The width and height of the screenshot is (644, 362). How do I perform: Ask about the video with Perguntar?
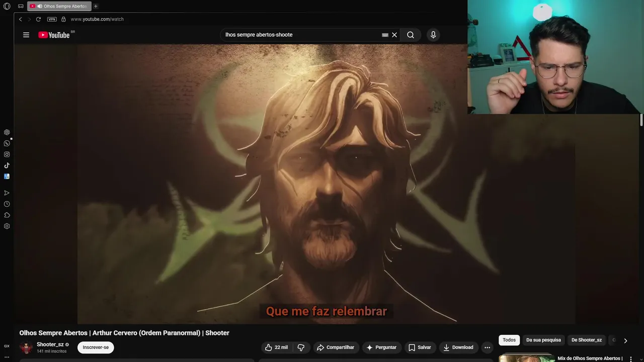click(382, 347)
